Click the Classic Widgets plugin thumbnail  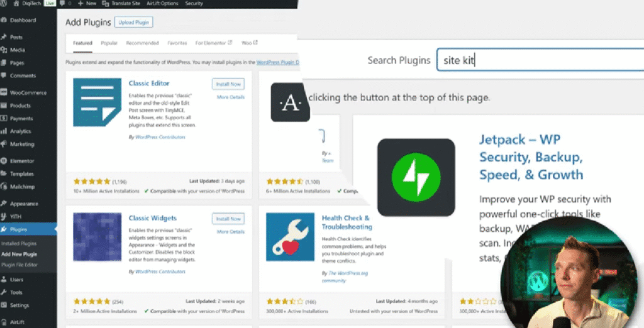[97, 237]
